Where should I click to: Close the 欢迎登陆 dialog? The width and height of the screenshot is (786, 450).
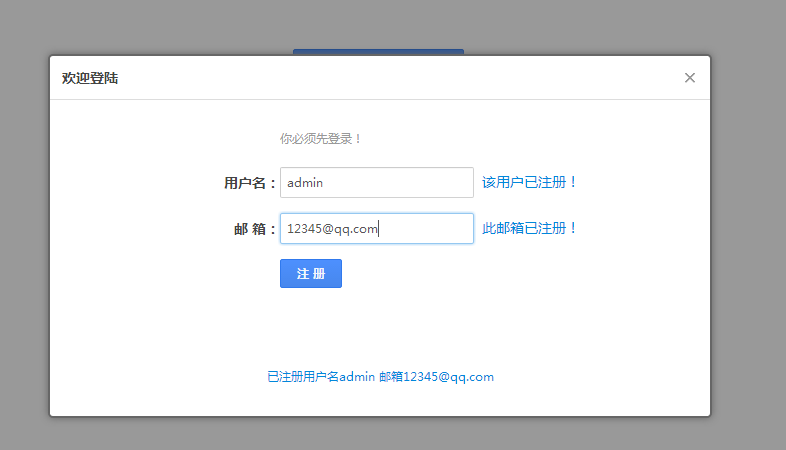click(x=690, y=78)
